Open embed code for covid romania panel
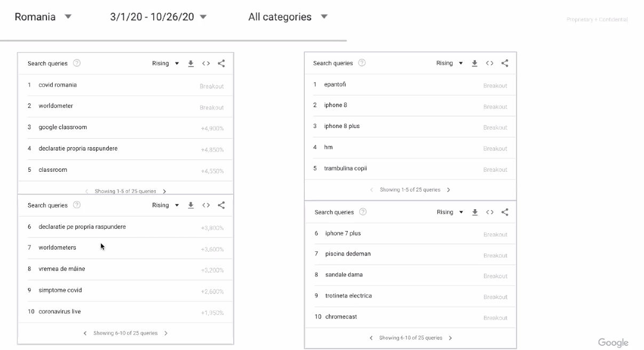This screenshot has height=350, width=644. coord(206,63)
